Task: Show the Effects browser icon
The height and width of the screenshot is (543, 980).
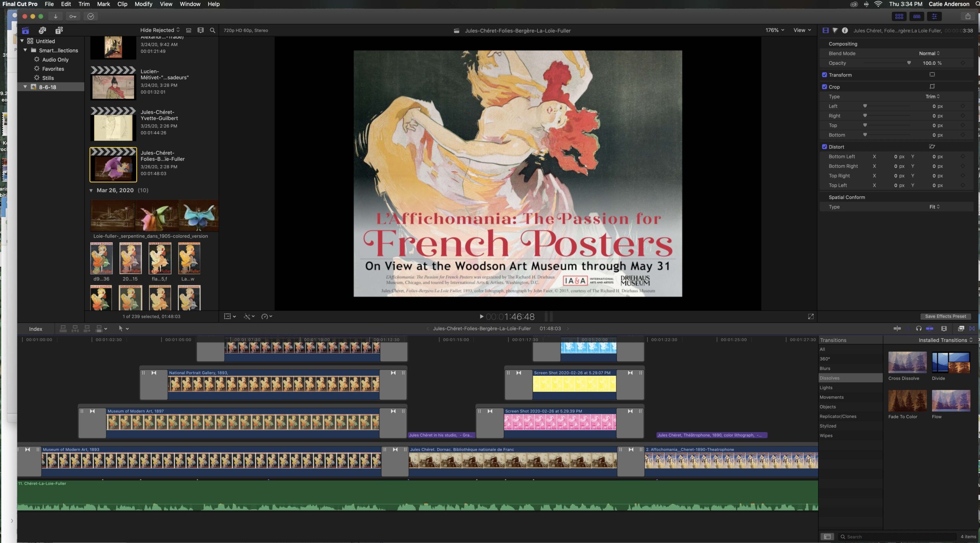Action: tap(961, 329)
